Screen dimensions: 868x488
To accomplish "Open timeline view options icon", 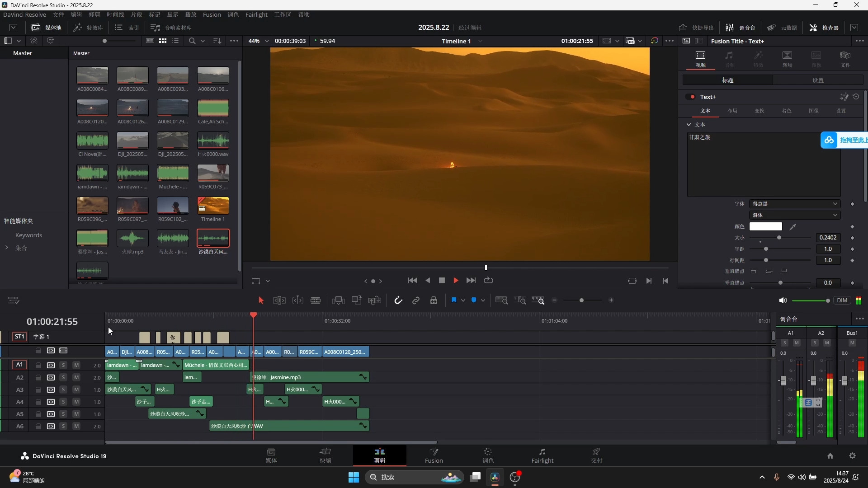I will tap(14, 300).
